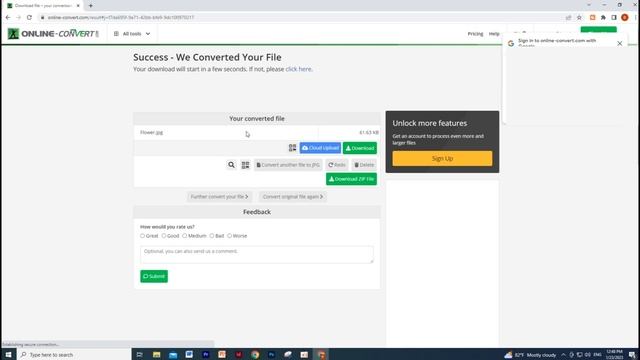Select the Great rating option
Image resolution: width=640 pixels, height=360 pixels.
point(142,236)
